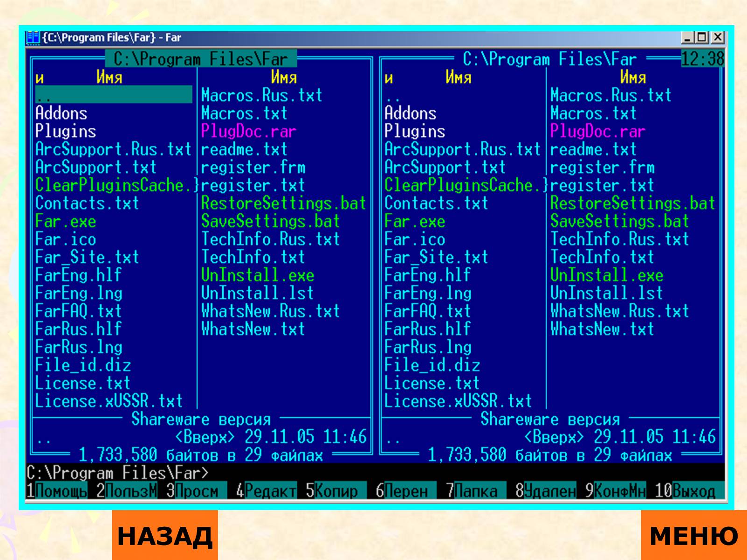
Task: Select File_id.diz in the left panel
Action: [x=83, y=365]
